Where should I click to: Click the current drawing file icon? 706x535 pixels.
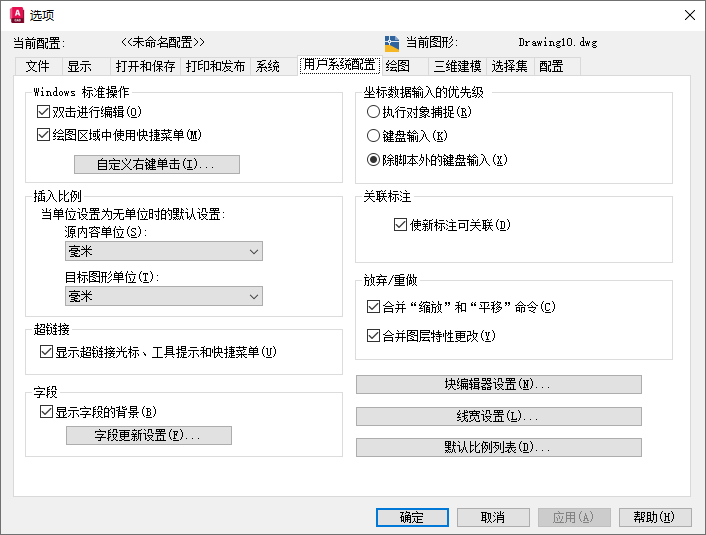coord(392,44)
